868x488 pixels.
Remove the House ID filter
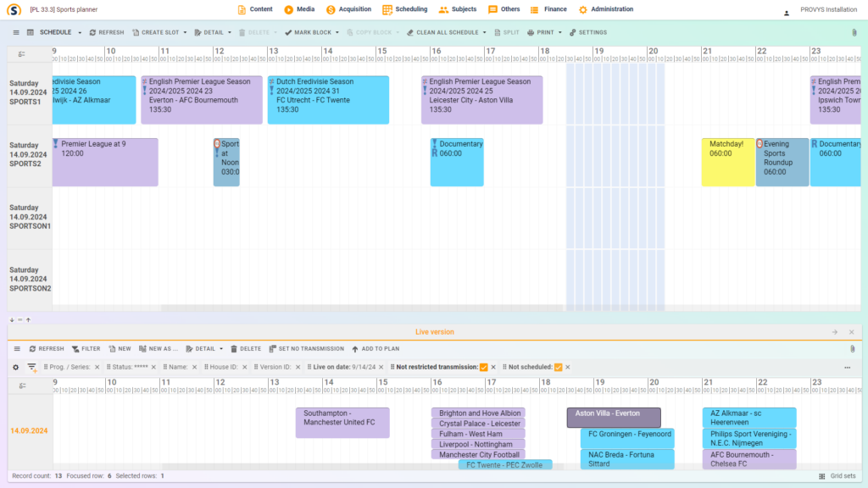[245, 368]
